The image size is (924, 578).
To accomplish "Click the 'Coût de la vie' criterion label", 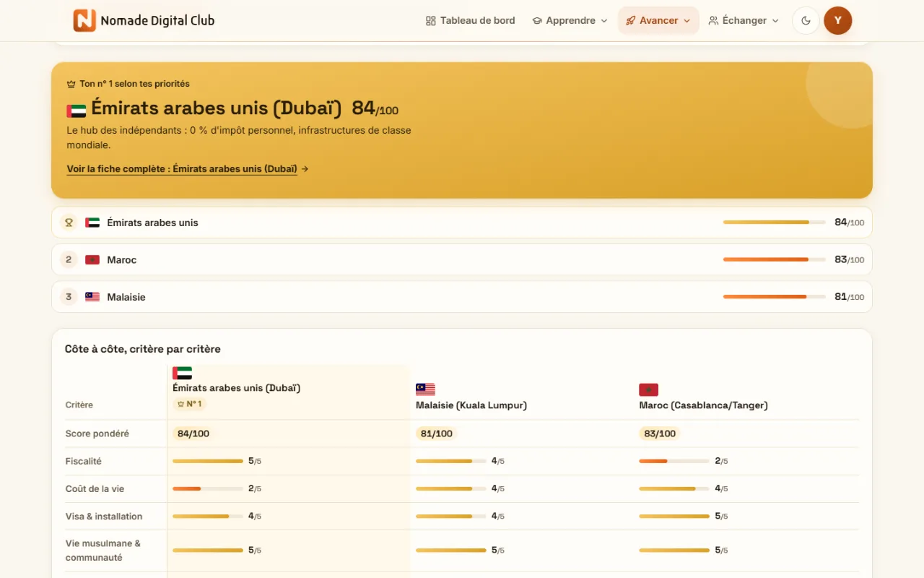I will pyautogui.click(x=95, y=488).
